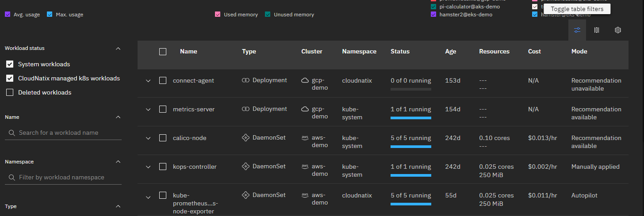Viewport: 644px width, 216px height.
Task: Select the calico-node row checkbox
Action: tap(163, 138)
